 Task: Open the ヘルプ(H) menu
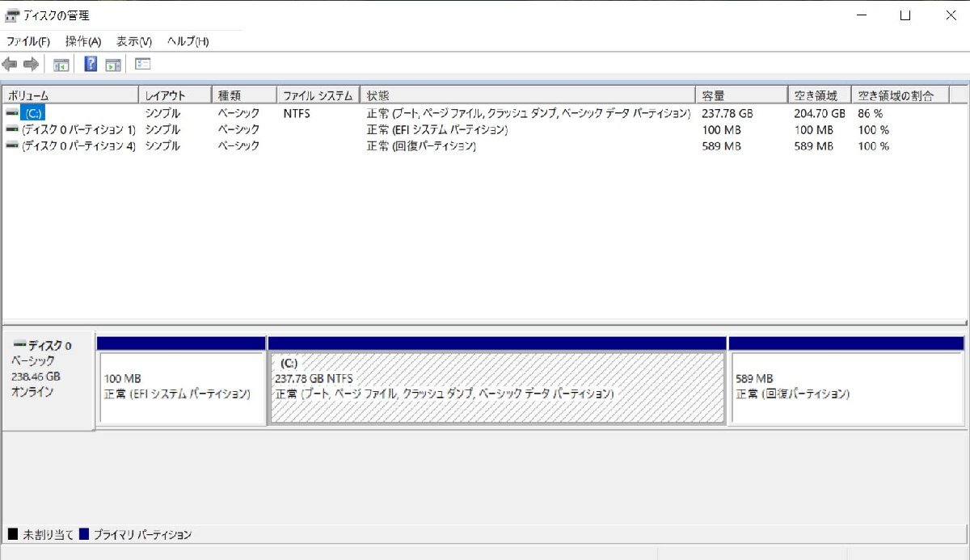point(188,41)
